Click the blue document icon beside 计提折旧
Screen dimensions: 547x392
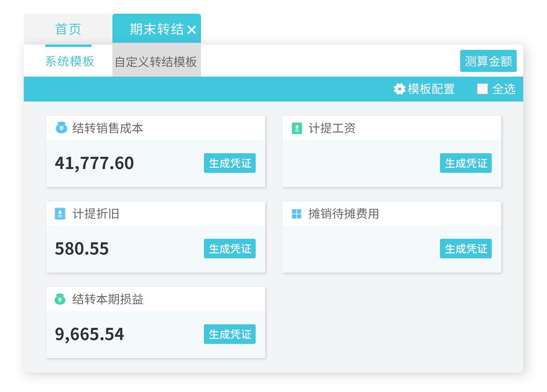click(60, 214)
